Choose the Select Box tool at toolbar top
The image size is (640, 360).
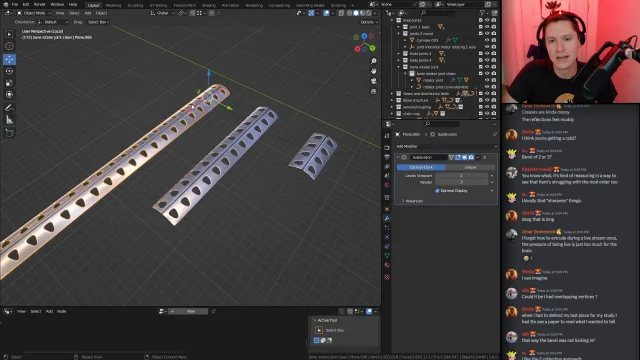coord(9,34)
